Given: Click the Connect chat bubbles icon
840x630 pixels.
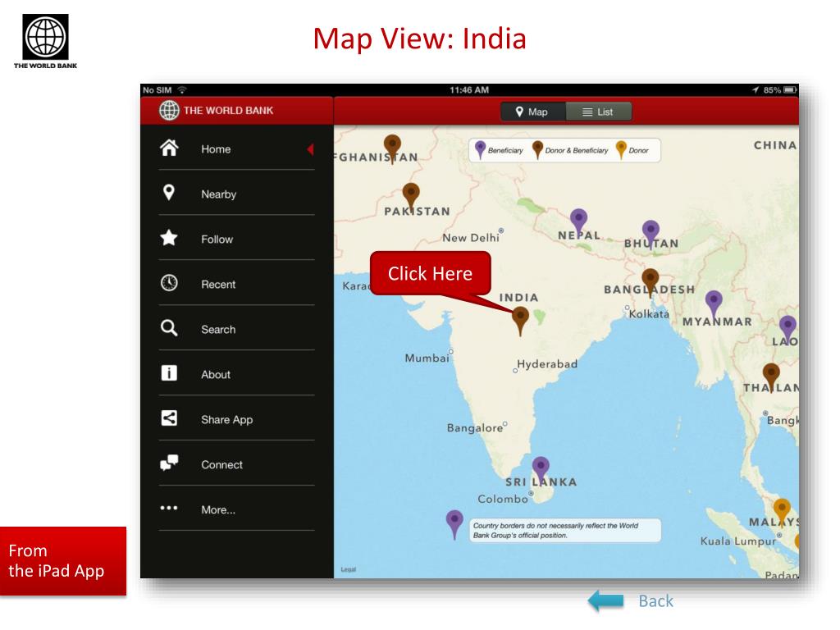Looking at the screenshot, I should 169,463.
